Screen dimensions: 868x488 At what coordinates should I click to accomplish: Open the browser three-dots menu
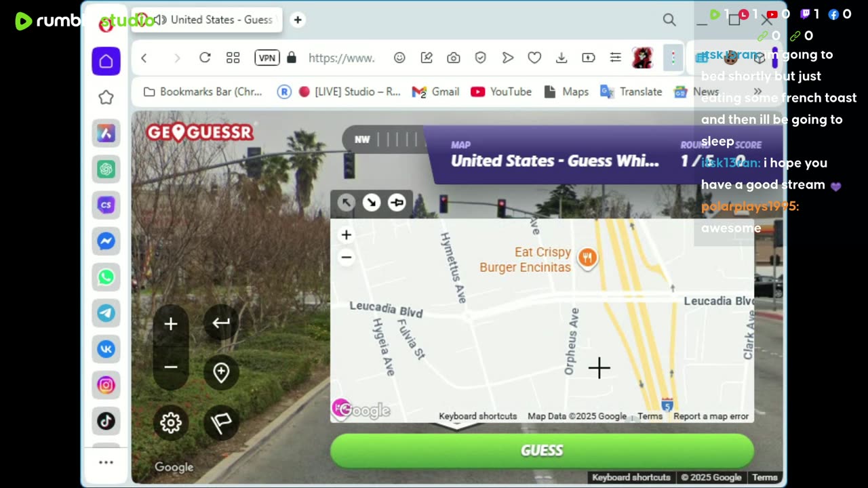(x=673, y=58)
